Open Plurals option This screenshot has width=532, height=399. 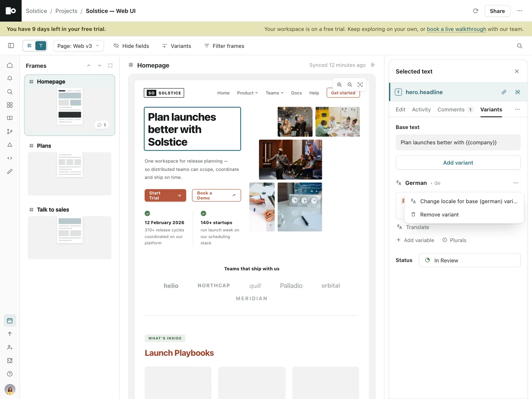tap(454, 240)
